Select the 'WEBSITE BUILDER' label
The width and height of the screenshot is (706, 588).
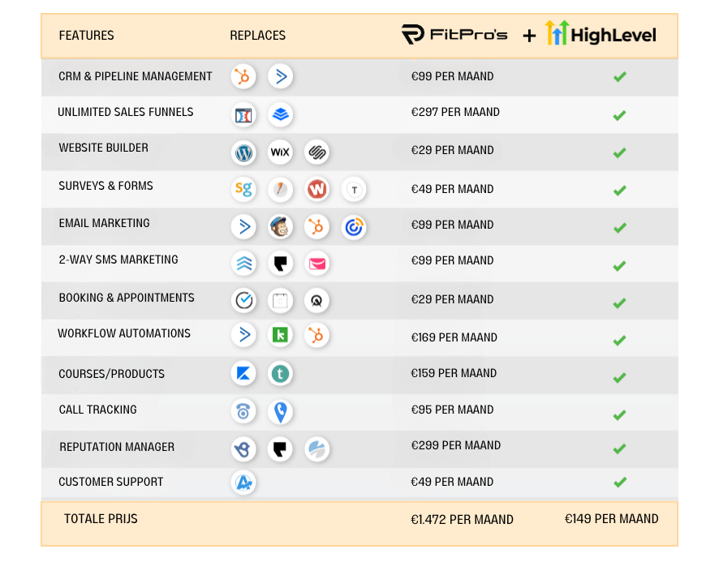(104, 148)
